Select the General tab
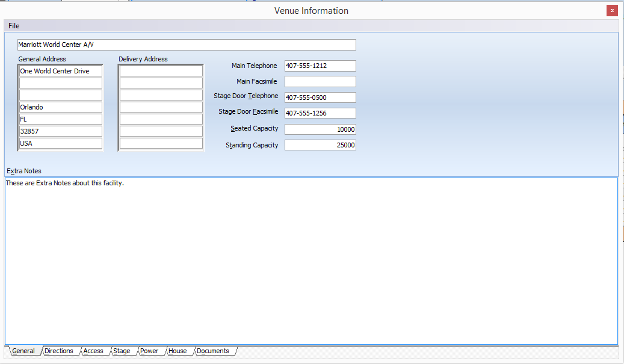 coord(23,351)
